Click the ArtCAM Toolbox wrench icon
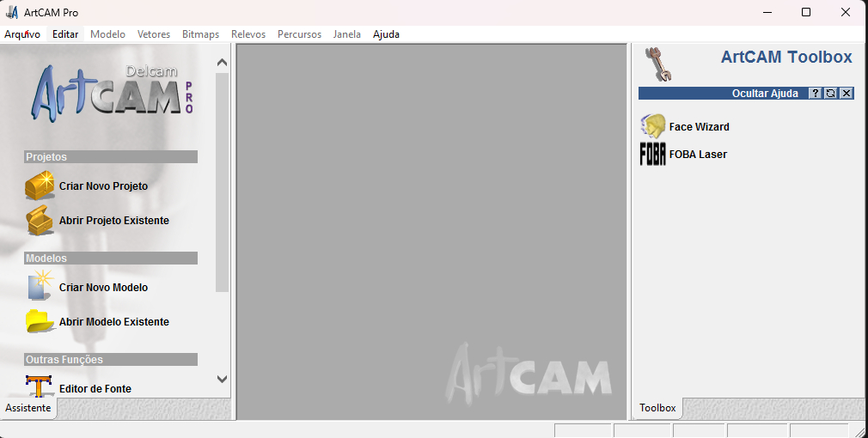 659,64
